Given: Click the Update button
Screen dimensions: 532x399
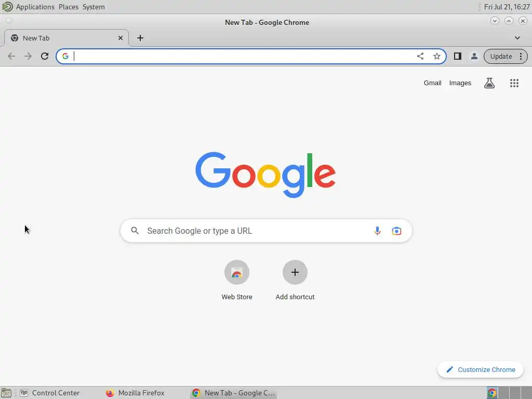Looking at the screenshot, I should 501,56.
